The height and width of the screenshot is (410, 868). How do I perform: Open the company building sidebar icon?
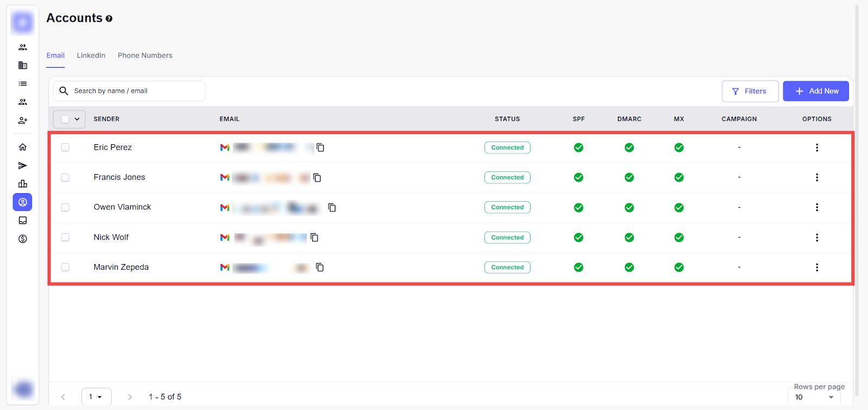(x=23, y=66)
